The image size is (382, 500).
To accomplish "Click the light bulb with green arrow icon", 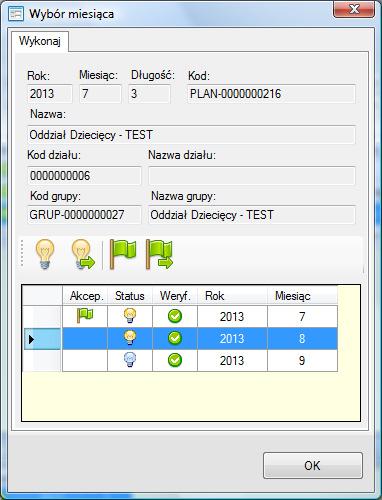I will click(x=83, y=254).
